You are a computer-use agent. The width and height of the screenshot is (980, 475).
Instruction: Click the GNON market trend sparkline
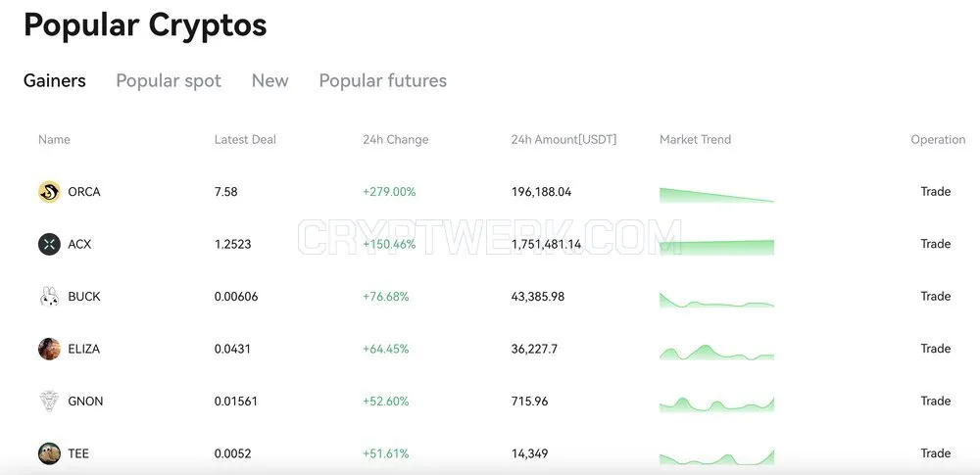pos(716,404)
